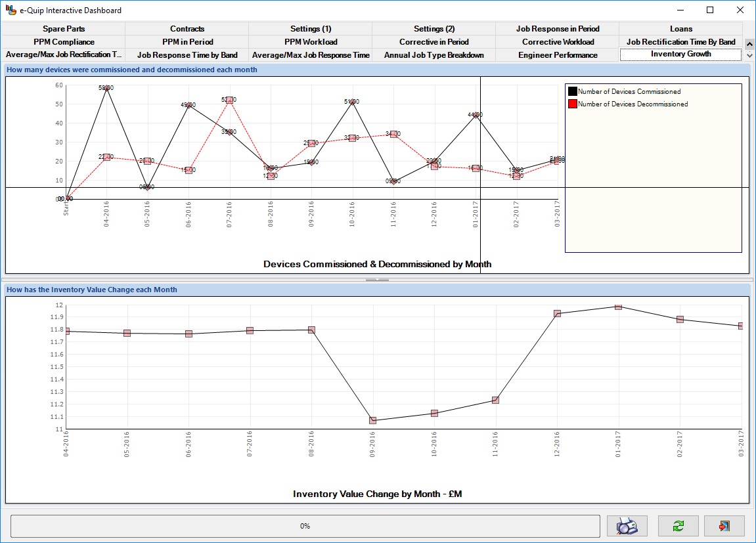The width and height of the screenshot is (756, 543).
Task: Click the green refresh arrows button
Action: (x=678, y=526)
